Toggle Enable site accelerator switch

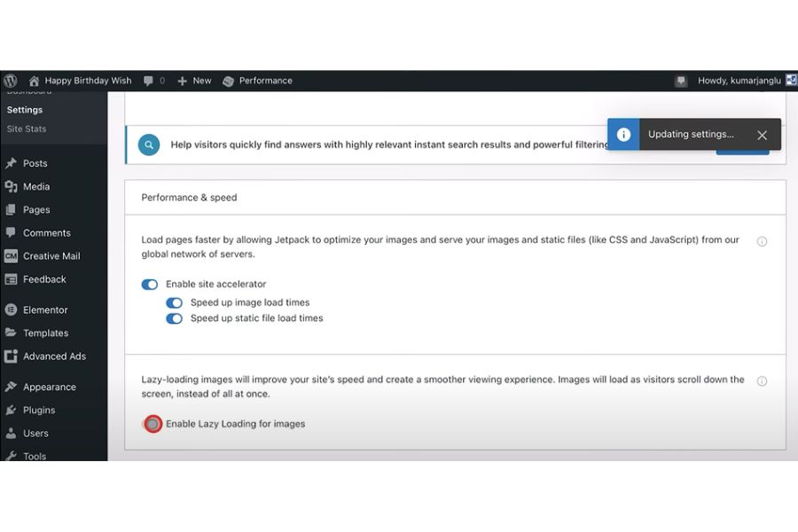point(150,285)
